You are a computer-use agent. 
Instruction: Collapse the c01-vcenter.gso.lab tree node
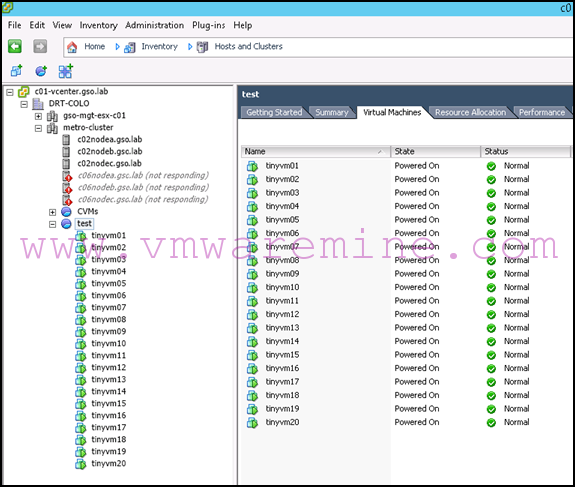point(10,92)
